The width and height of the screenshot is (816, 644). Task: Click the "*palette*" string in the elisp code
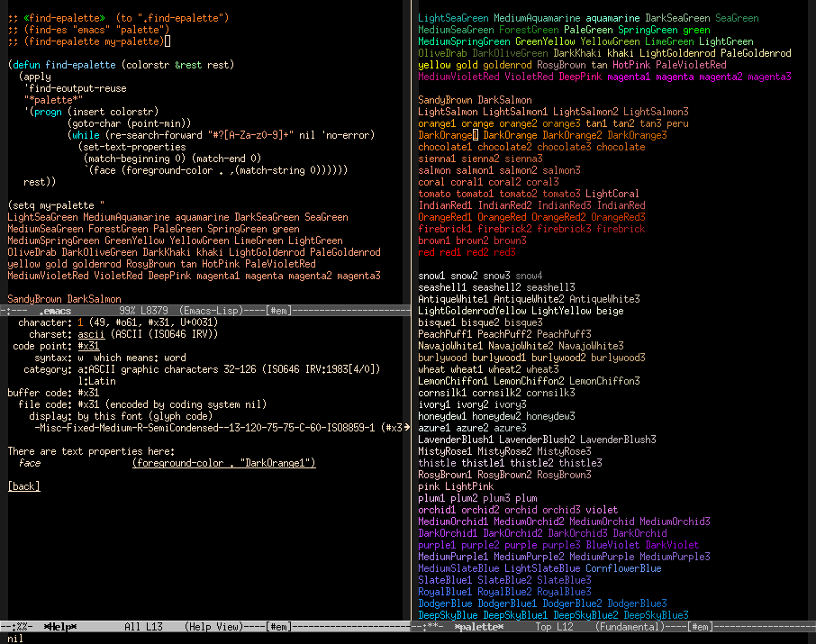[x=53, y=100]
